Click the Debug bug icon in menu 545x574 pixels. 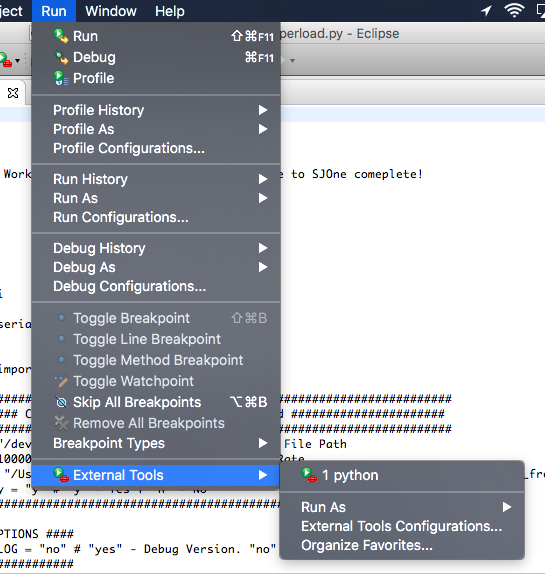[61, 57]
